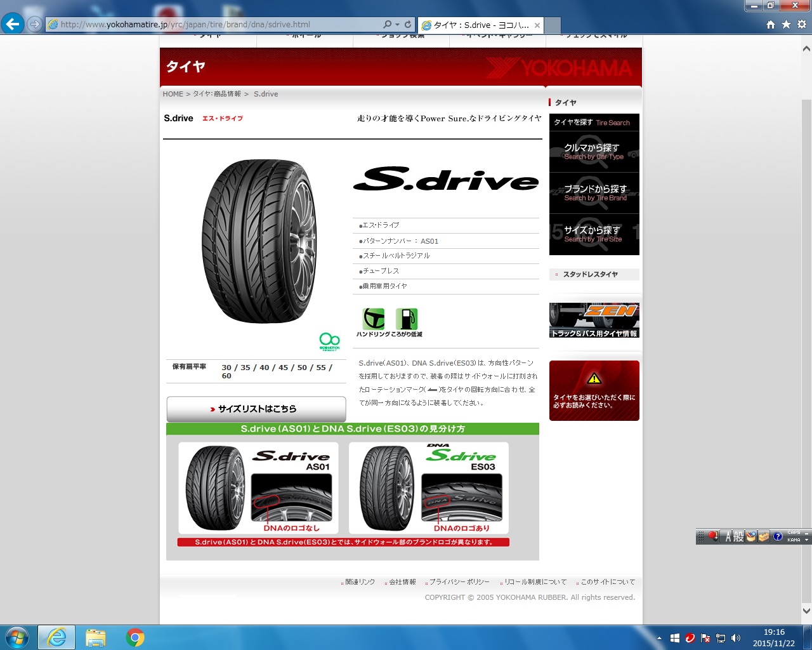Open the '関連リンク' footer link
This screenshot has height=650, width=812.
(x=360, y=582)
